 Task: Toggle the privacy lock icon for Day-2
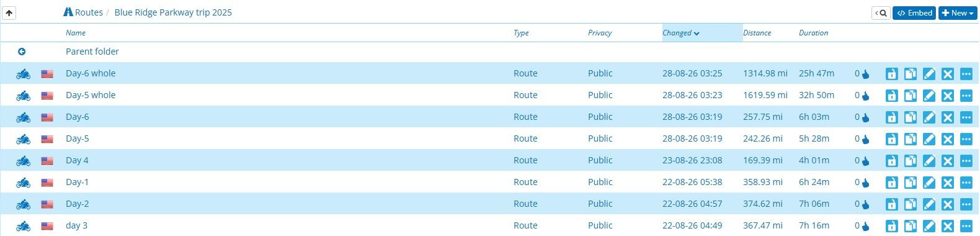click(x=891, y=204)
